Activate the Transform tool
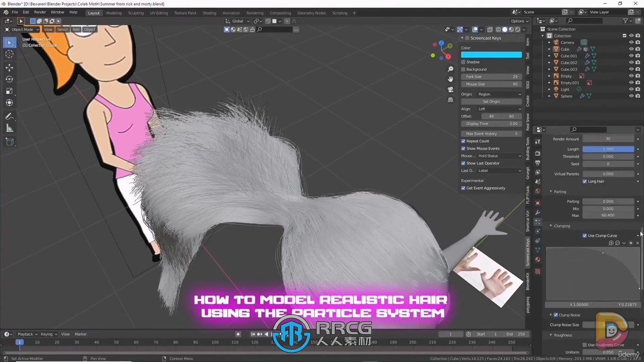Viewport: 644px width, 362px height. pyautogui.click(x=10, y=103)
